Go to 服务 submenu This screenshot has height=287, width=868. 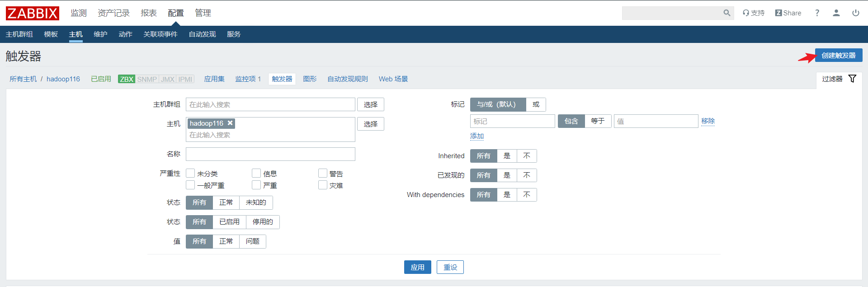pyautogui.click(x=234, y=34)
